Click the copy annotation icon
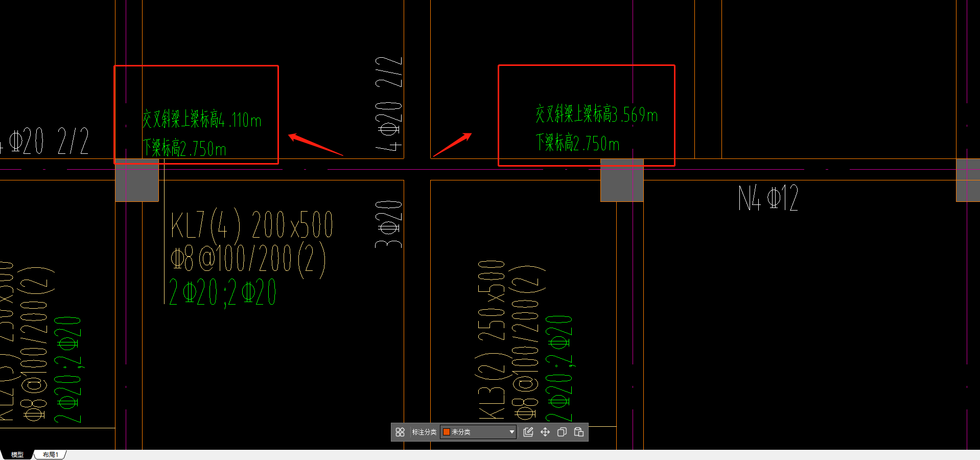This screenshot has width=980, height=460. coord(562,432)
